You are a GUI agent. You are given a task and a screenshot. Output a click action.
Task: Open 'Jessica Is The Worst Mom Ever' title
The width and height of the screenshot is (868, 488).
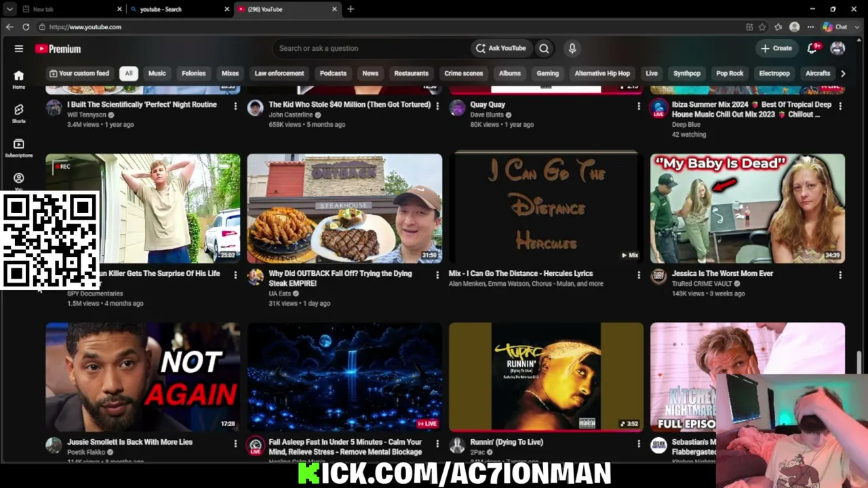coord(722,273)
